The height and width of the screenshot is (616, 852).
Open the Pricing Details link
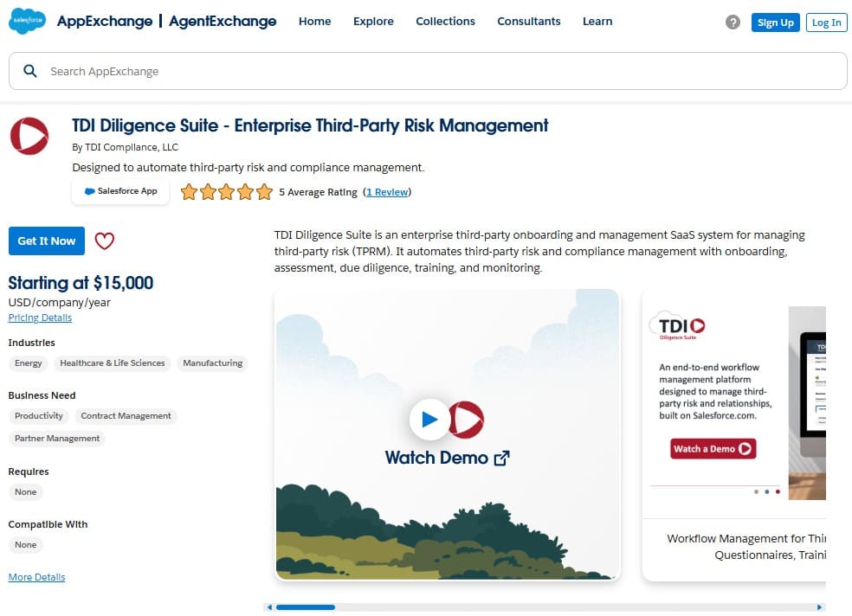click(x=40, y=318)
